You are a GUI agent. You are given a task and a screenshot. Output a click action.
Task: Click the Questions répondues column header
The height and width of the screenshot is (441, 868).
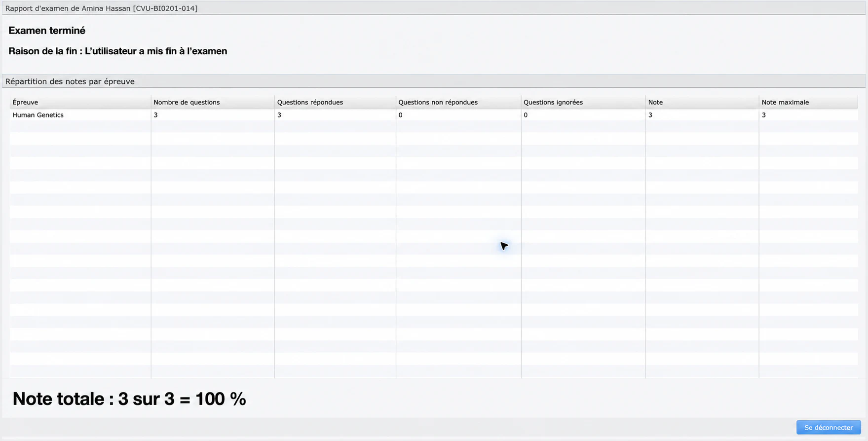(x=335, y=102)
